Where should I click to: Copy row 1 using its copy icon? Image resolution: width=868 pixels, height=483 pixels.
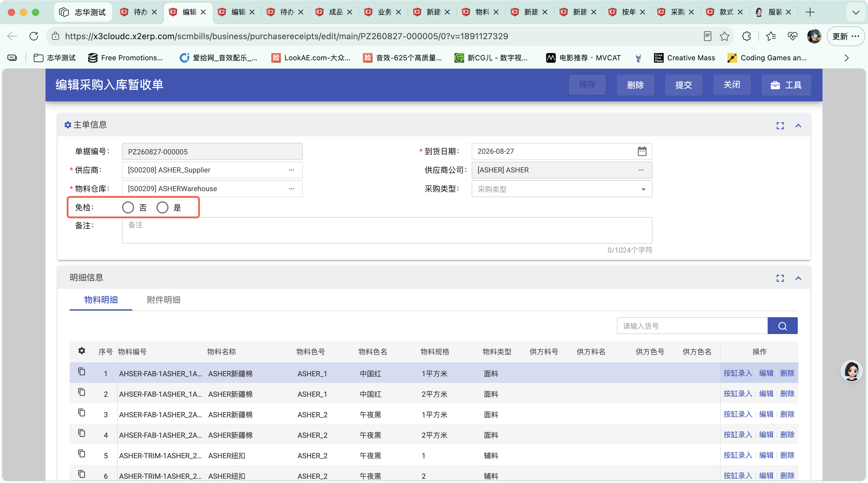[82, 371]
